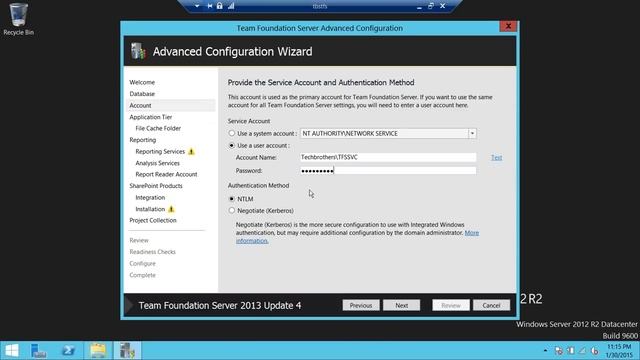Click the NT AUTHORITY\NETWORK SERVICE combo box

388,133
